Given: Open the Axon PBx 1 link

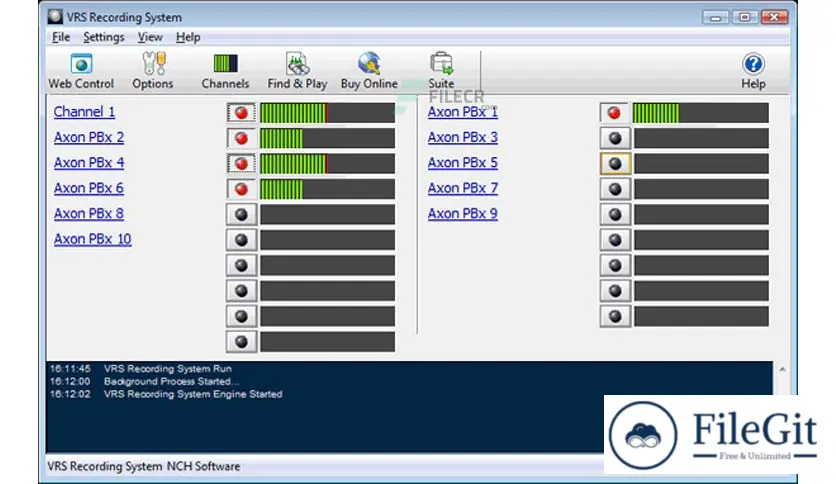Looking at the screenshot, I should (x=462, y=112).
